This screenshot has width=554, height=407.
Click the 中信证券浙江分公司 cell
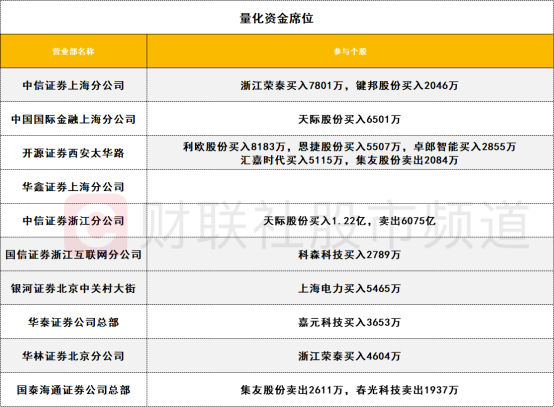click(73, 221)
